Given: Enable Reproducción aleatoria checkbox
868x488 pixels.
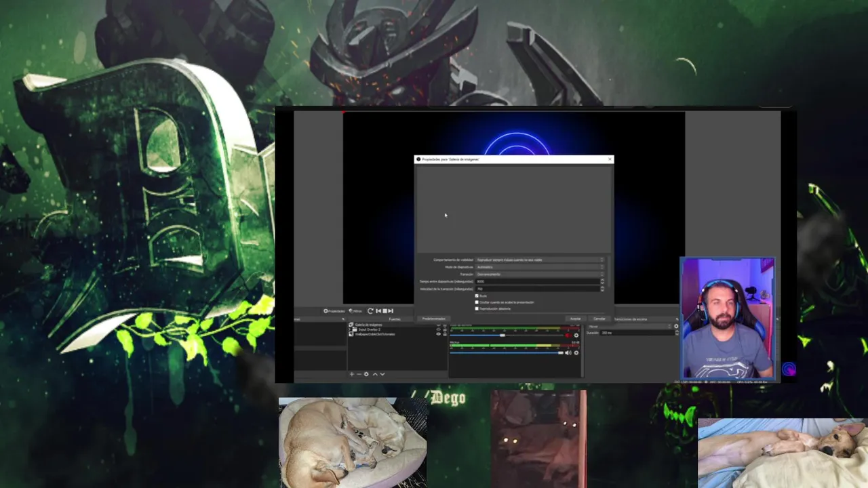Looking at the screenshot, I should pyautogui.click(x=477, y=308).
